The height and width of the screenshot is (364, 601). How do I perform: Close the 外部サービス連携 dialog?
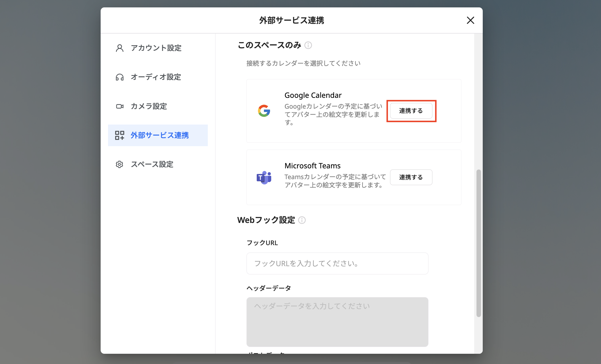pos(471,20)
